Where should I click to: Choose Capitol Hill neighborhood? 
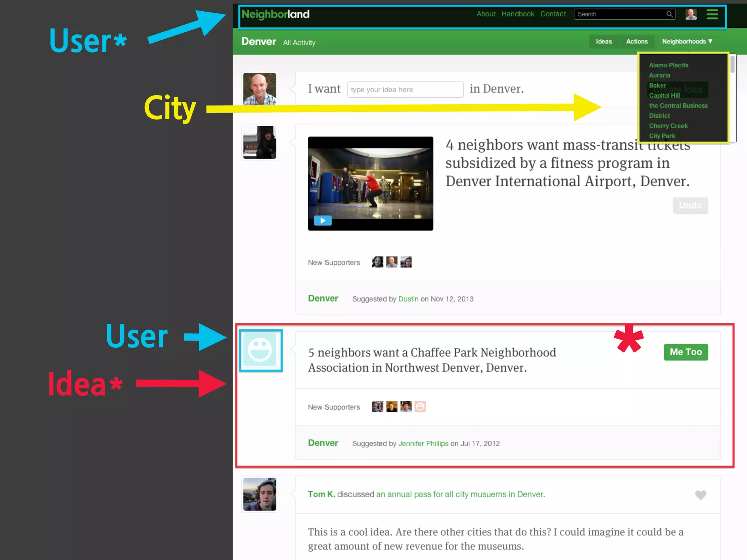coord(664,96)
